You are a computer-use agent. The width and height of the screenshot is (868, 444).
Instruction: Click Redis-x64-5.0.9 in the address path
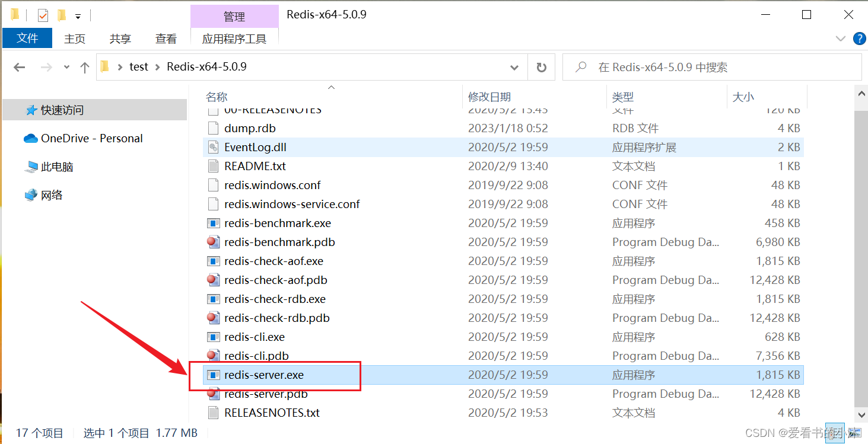click(x=206, y=67)
